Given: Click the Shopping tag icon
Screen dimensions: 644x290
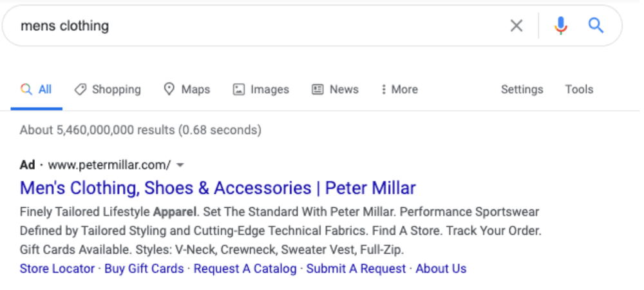Looking at the screenshot, I should pos(80,89).
